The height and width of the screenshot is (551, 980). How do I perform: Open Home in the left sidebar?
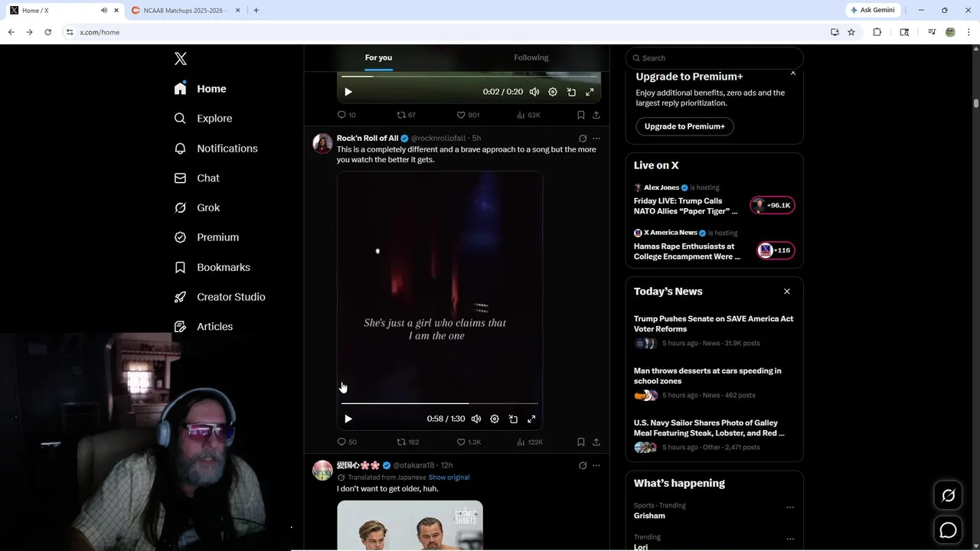tap(200, 89)
